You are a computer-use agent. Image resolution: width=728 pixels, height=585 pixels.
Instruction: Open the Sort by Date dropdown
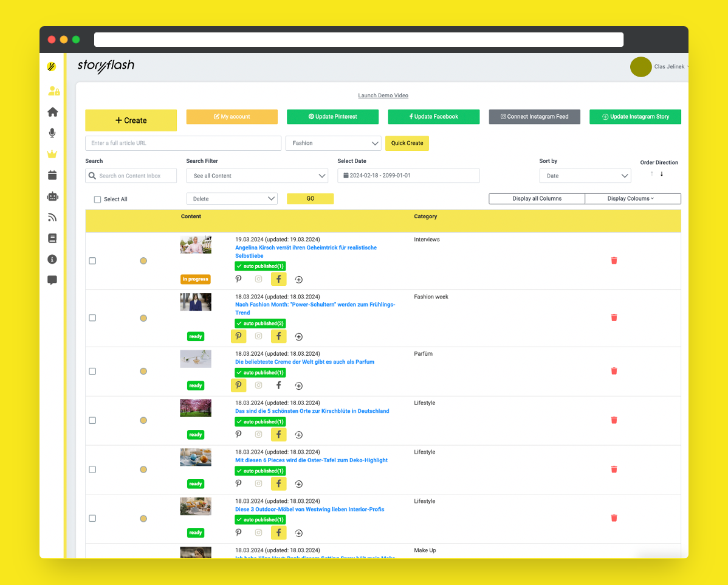tap(585, 176)
